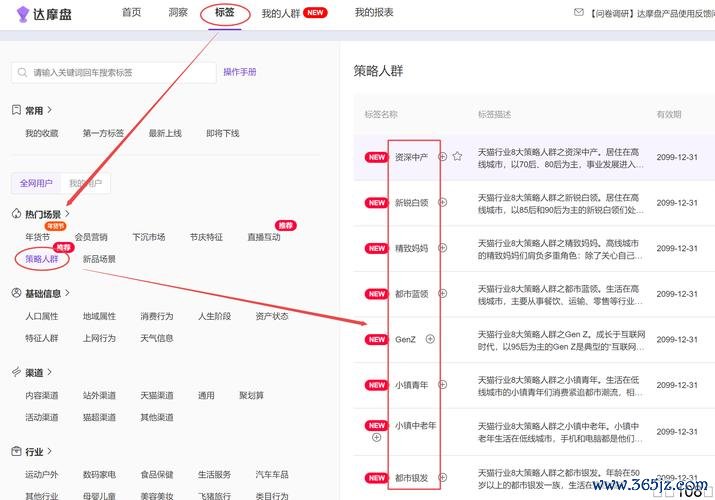Click the mail envelope notification icon
The width and height of the screenshot is (715, 500).
click(579, 12)
